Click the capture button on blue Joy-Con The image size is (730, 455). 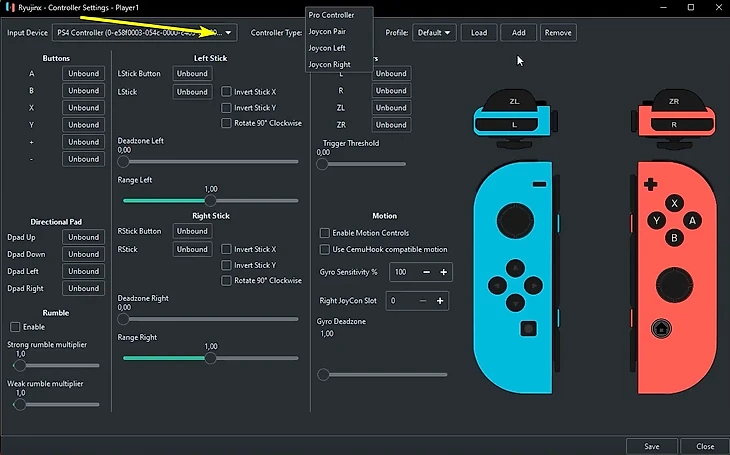[x=526, y=327]
